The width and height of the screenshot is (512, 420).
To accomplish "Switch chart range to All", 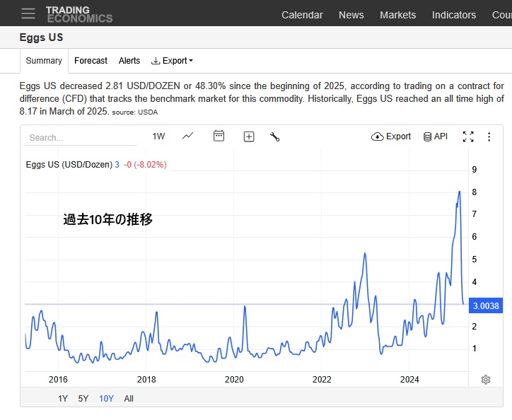I will [x=129, y=398].
